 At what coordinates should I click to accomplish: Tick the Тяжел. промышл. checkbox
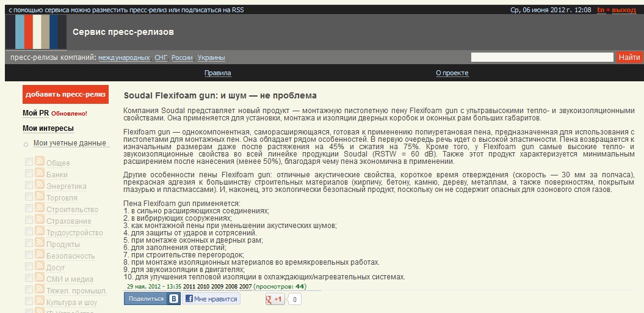(29, 290)
